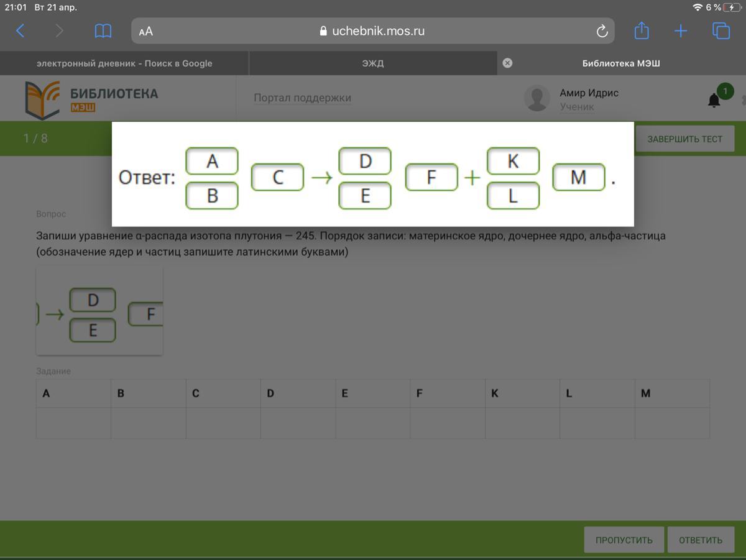Tap the answer cell under column F

[448, 423]
